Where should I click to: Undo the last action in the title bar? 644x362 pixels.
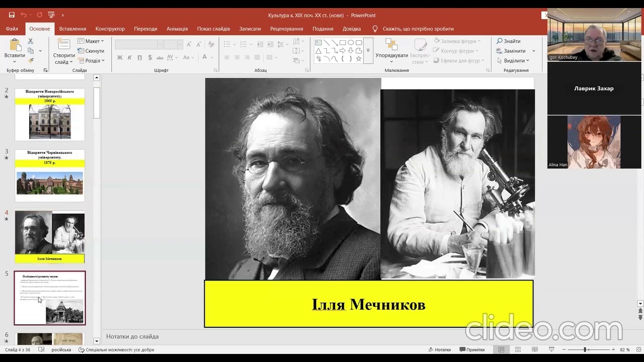click(x=23, y=15)
